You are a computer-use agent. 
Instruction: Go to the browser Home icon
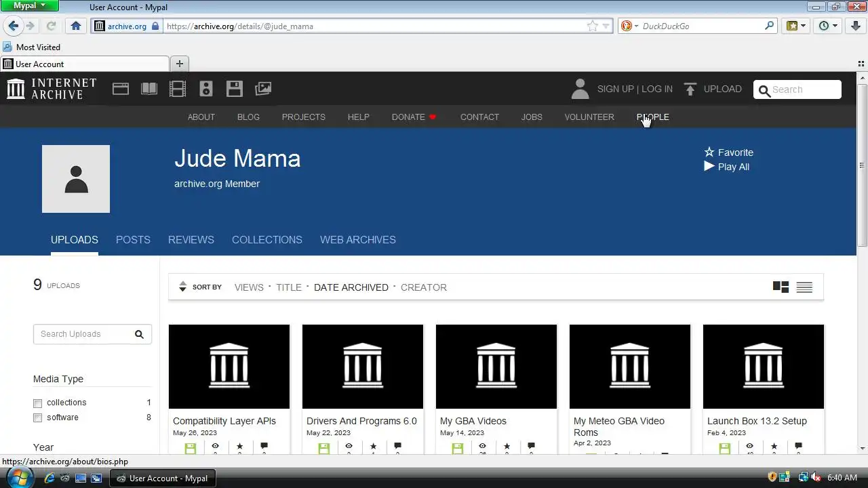tap(76, 26)
